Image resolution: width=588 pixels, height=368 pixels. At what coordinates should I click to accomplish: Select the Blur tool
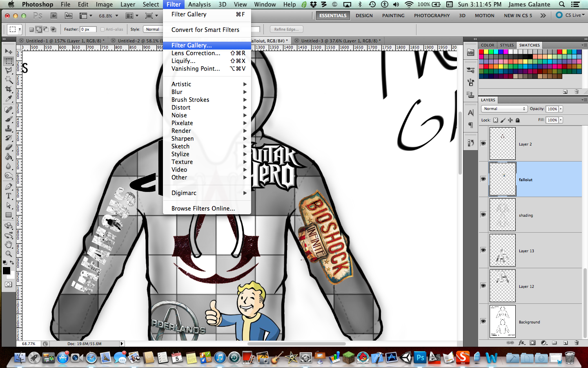point(9,166)
